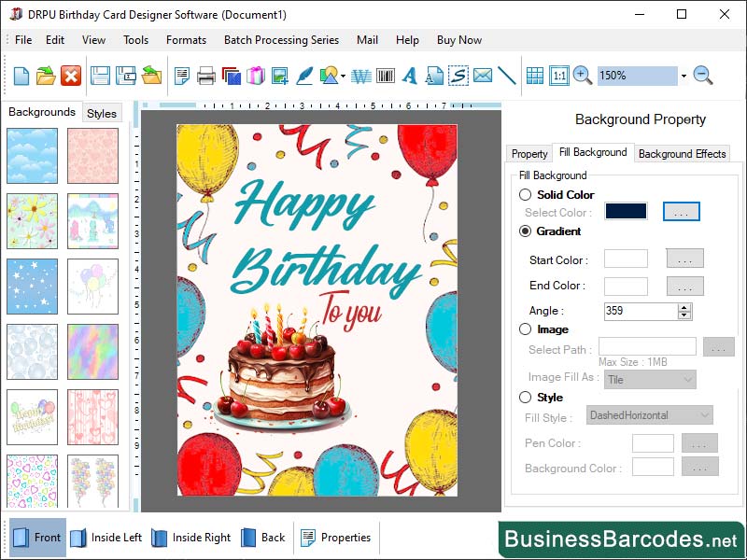747x560 pixels.
Task: Open the Email sending icon
Action: (x=482, y=77)
